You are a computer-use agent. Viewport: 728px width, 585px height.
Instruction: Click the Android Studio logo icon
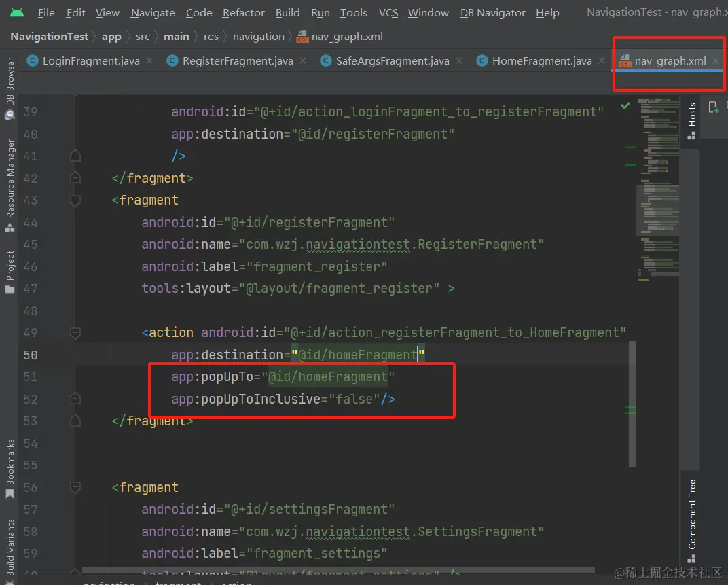click(x=17, y=12)
